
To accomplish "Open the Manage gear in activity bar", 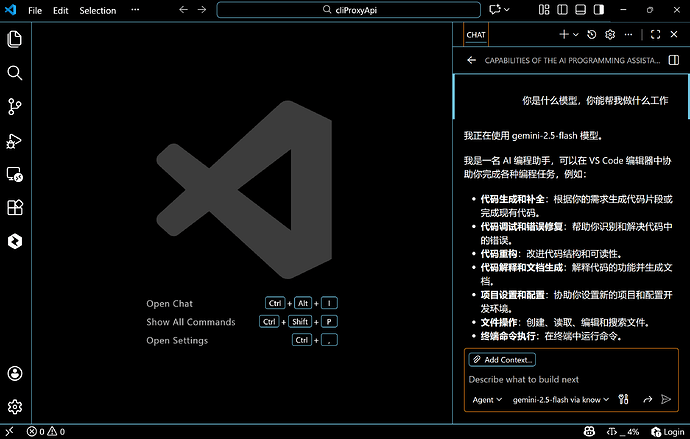I will click(x=15, y=407).
